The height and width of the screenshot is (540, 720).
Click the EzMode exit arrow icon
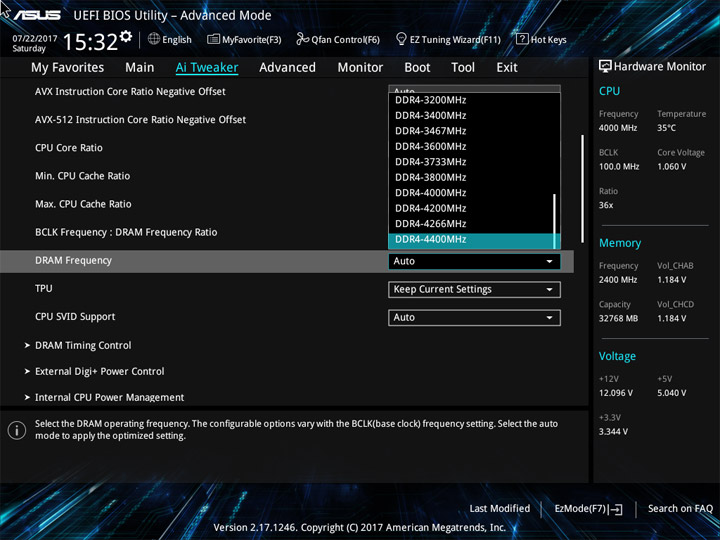616,509
